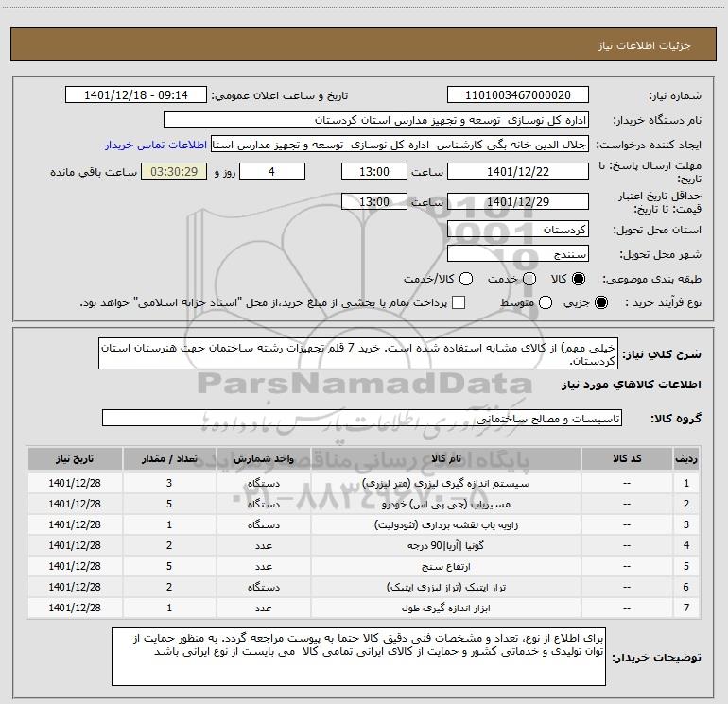Click the تاریخ نیاز column header
The image size is (728, 704).
(75, 459)
